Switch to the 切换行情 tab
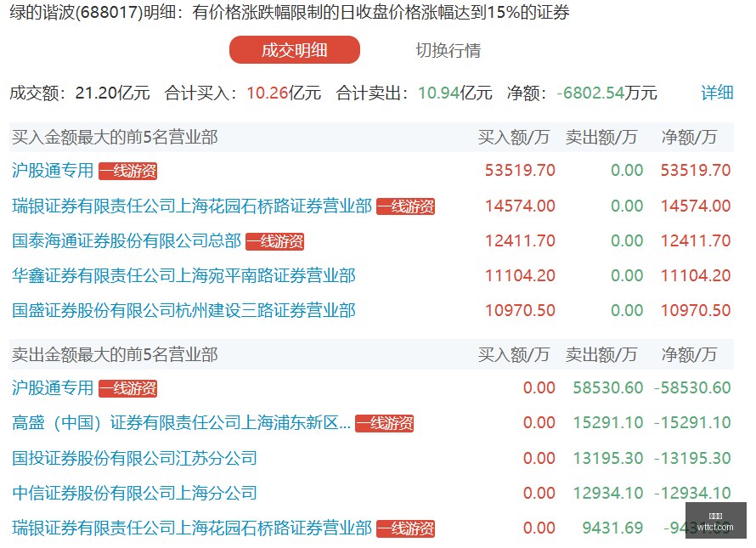Image resolution: width=756 pixels, height=548 pixels. click(448, 50)
